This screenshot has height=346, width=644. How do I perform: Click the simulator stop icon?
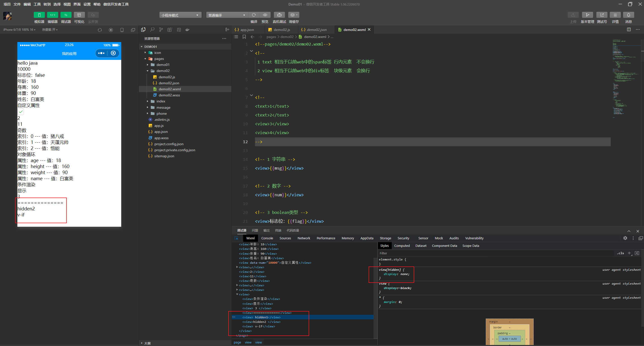point(111,30)
